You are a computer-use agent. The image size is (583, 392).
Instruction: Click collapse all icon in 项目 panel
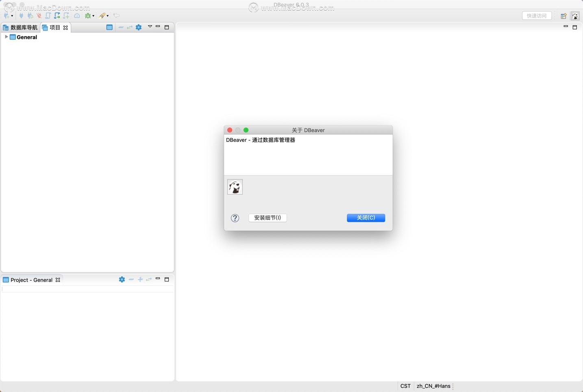[x=121, y=27]
